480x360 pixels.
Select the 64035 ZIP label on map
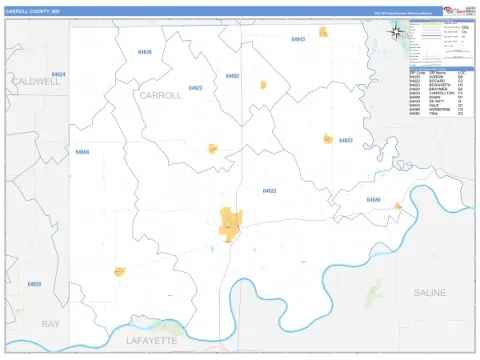(34, 284)
